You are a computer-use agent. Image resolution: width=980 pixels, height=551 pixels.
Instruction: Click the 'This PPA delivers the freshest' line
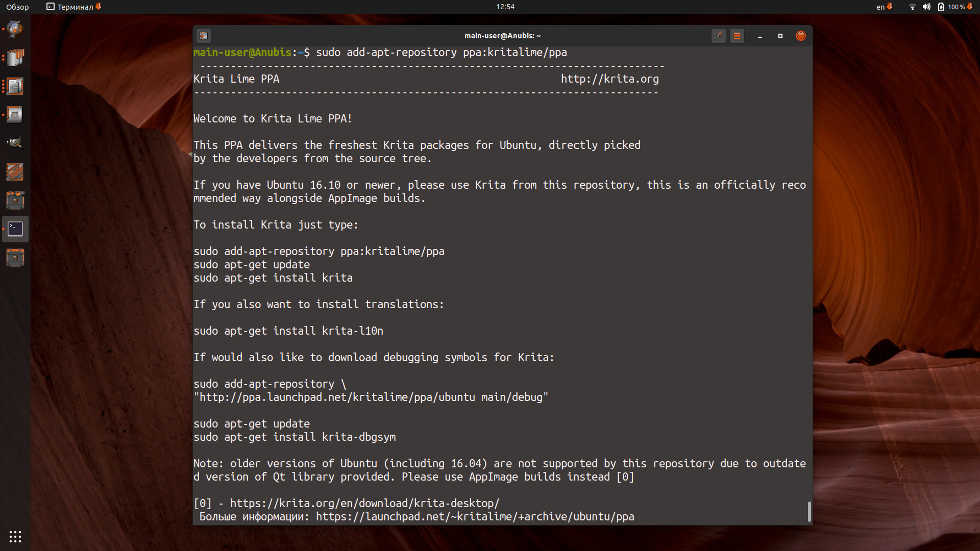point(417,145)
